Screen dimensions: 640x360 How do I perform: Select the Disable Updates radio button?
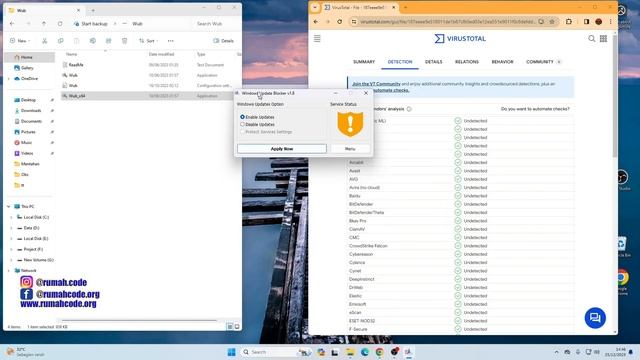(x=242, y=124)
